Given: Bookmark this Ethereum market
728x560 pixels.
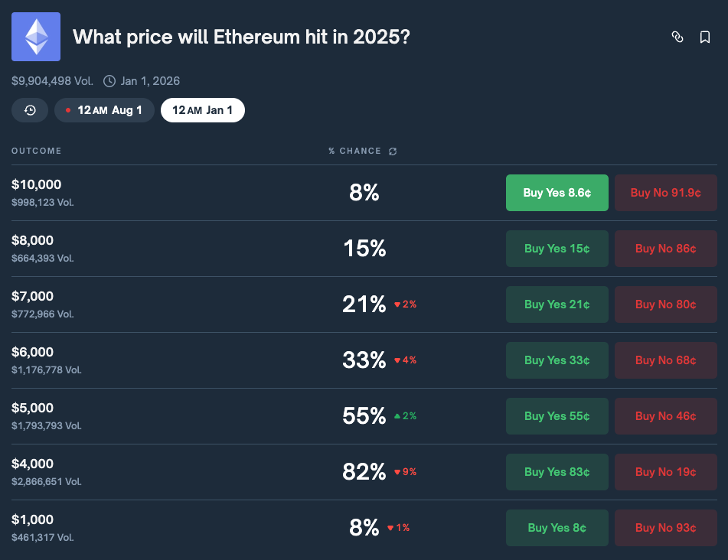Looking at the screenshot, I should pyautogui.click(x=705, y=37).
